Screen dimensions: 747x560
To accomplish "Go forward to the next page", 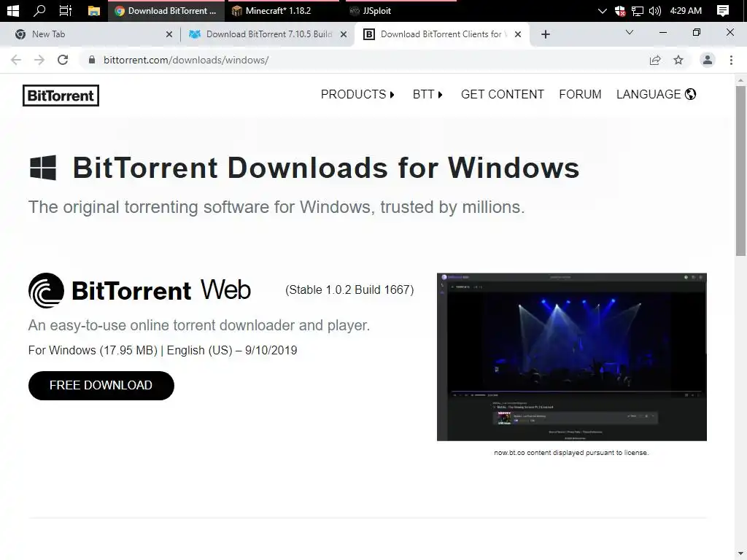I will 39,60.
